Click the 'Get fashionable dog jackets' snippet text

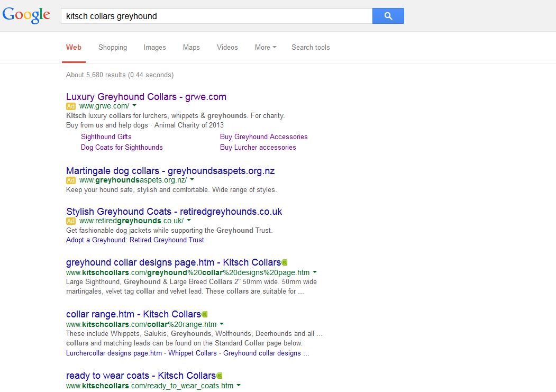click(169, 230)
